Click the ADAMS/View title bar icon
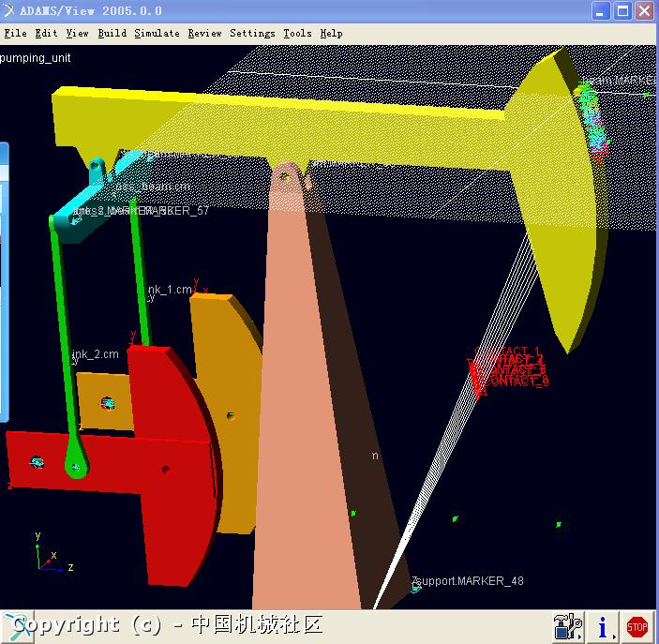This screenshot has width=659, height=644. (9, 10)
